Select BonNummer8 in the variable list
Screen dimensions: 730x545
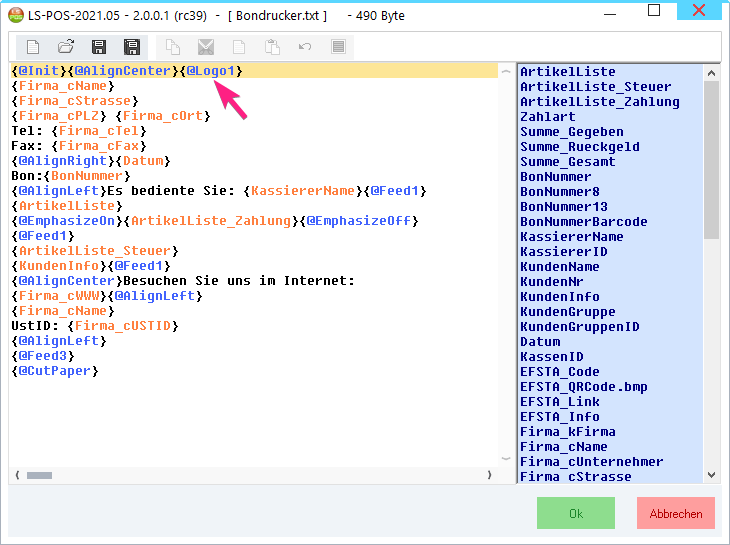[560, 192]
